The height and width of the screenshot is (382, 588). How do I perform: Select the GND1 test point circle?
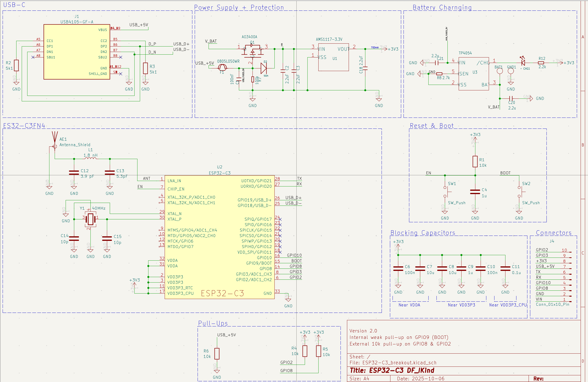511,71
